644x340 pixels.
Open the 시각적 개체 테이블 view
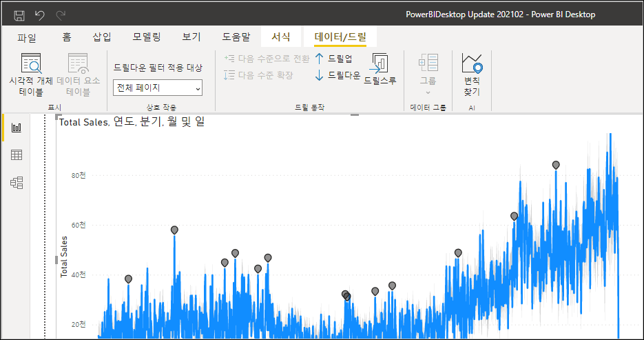click(31, 74)
